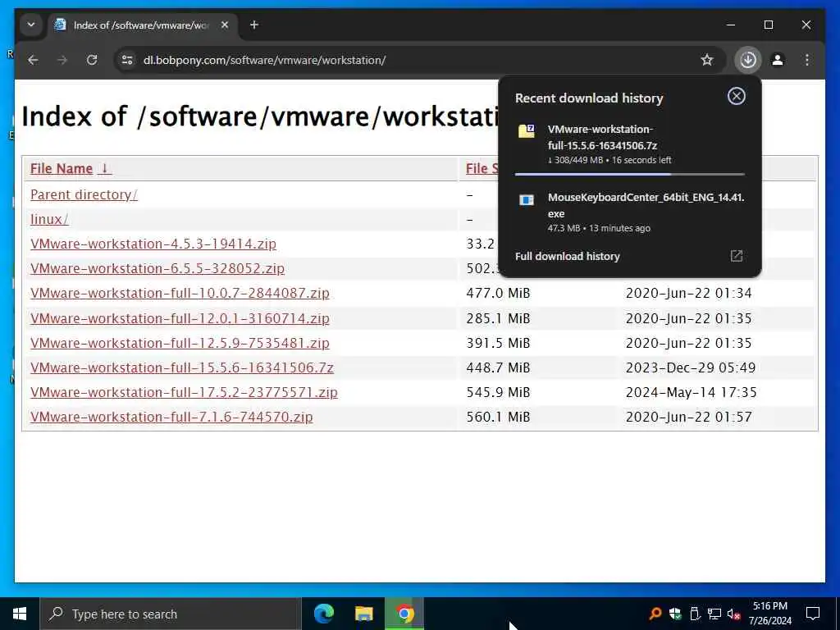The image size is (840, 630).
Task: Select the Index of /software/vmware tab
Action: [142, 25]
